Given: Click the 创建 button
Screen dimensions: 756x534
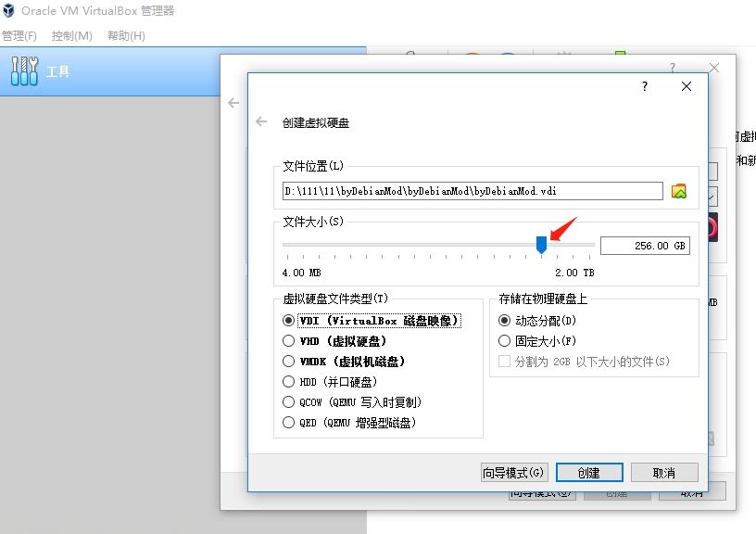Looking at the screenshot, I should [x=589, y=473].
